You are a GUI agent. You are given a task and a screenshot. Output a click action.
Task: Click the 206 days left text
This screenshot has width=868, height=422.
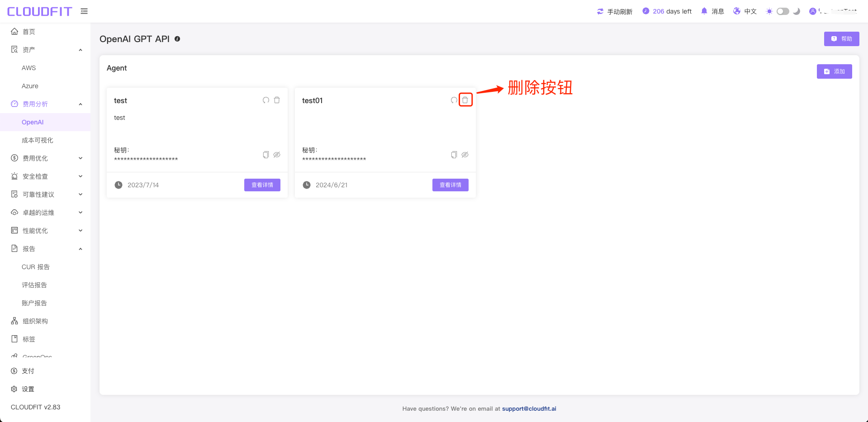point(672,11)
